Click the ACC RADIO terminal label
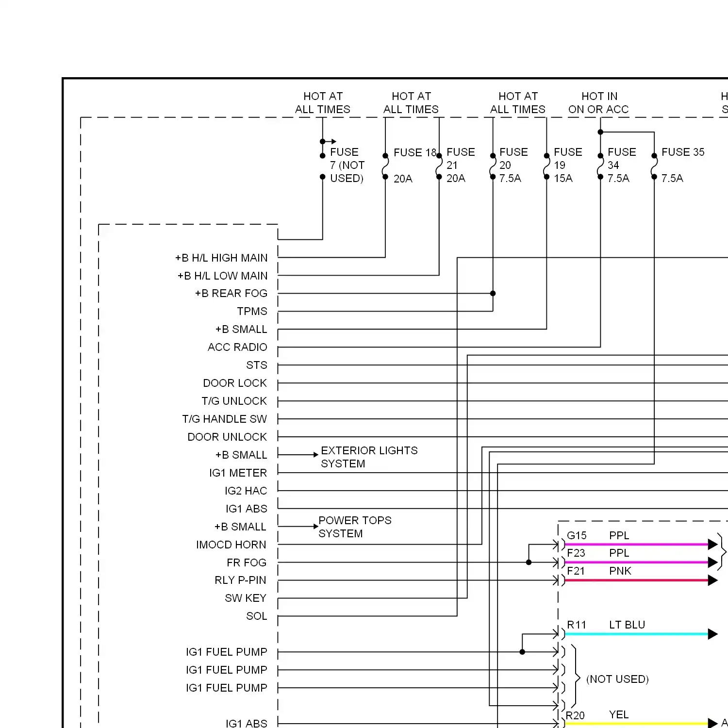The image size is (728, 728). tap(237, 347)
